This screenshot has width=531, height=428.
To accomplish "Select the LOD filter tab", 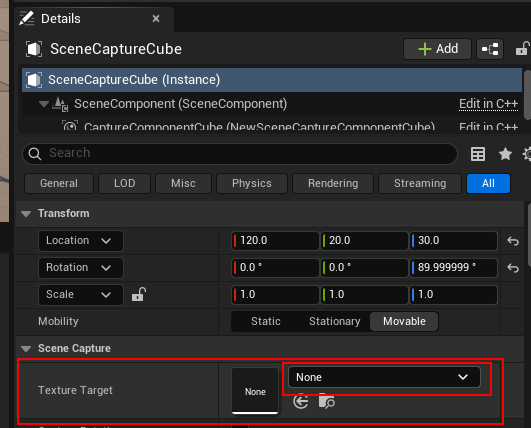I will pyautogui.click(x=124, y=184).
